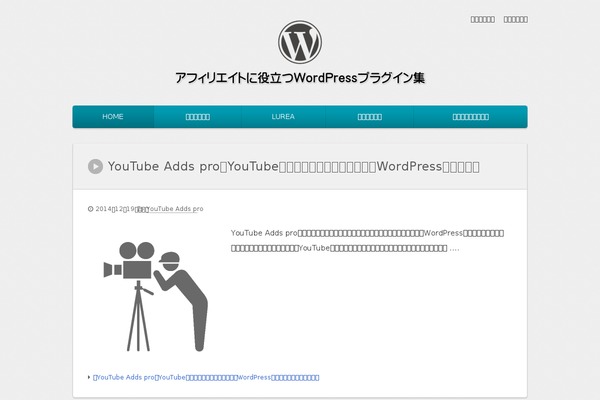Open the read-more link below the thumbnail
Screen dimensions: 600x400
tap(206, 377)
